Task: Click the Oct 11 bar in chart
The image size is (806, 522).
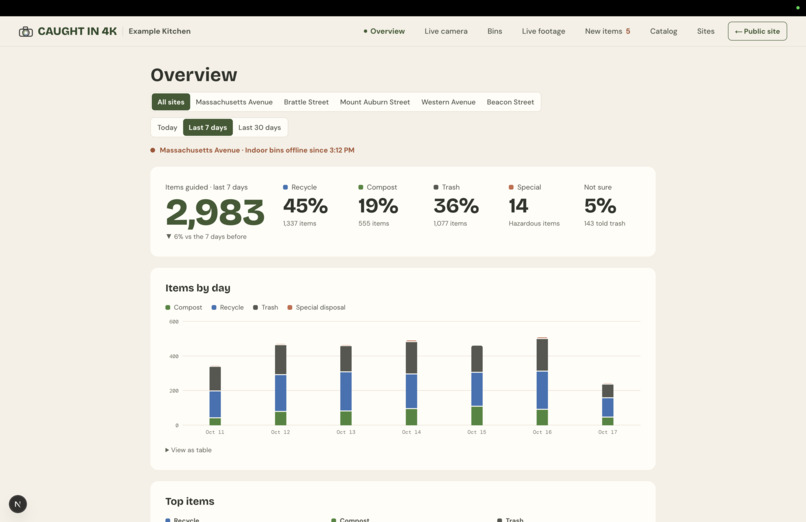Action: click(215, 396)
